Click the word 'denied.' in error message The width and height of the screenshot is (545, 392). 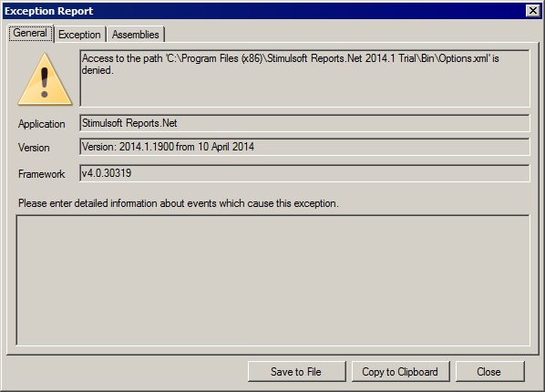click(x=98, y=70)
